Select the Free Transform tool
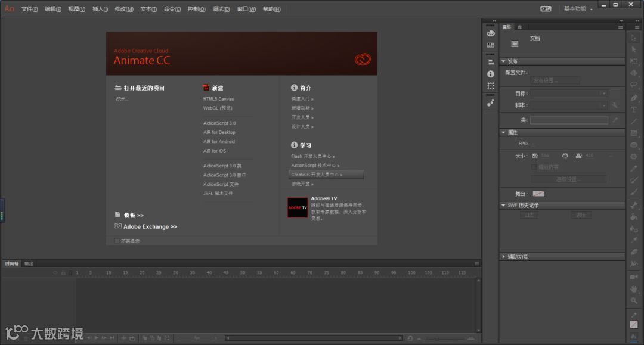 point(634,61)
